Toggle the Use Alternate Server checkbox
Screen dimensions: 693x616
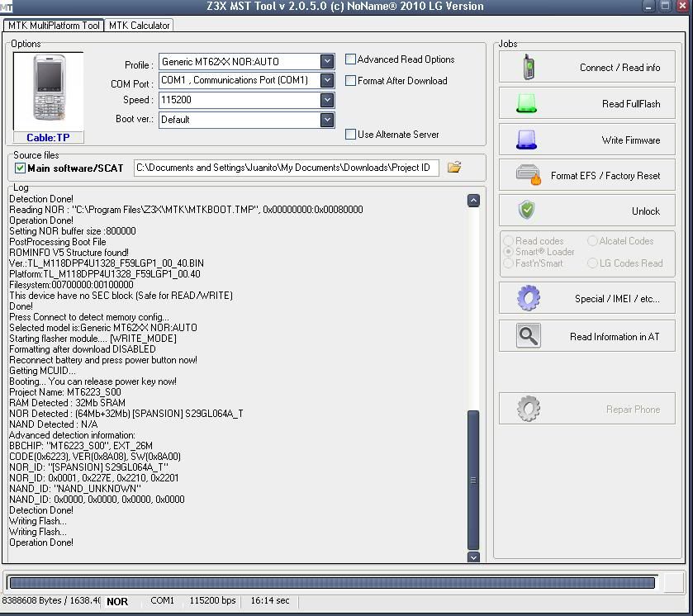(351, 135)
